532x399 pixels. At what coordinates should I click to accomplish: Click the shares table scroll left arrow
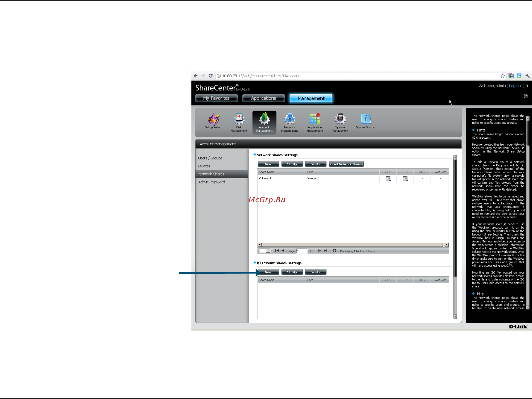[259, 245]
